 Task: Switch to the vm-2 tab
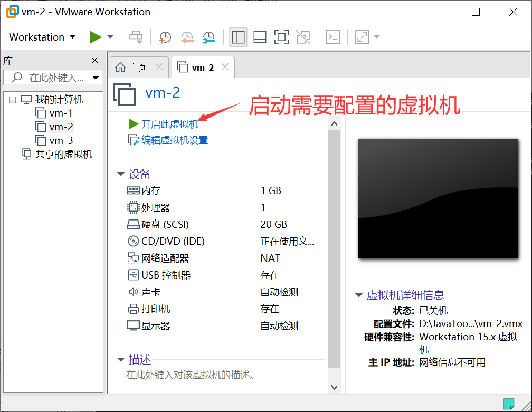pos(197,68)
